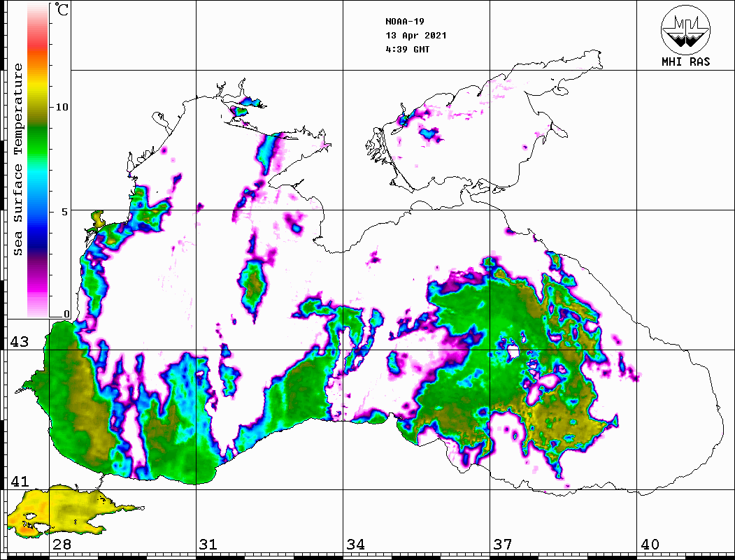This screenshot has width=735, height=560.
Task: Click the '5' tick on color scale
Action: [x=64, y=212]
